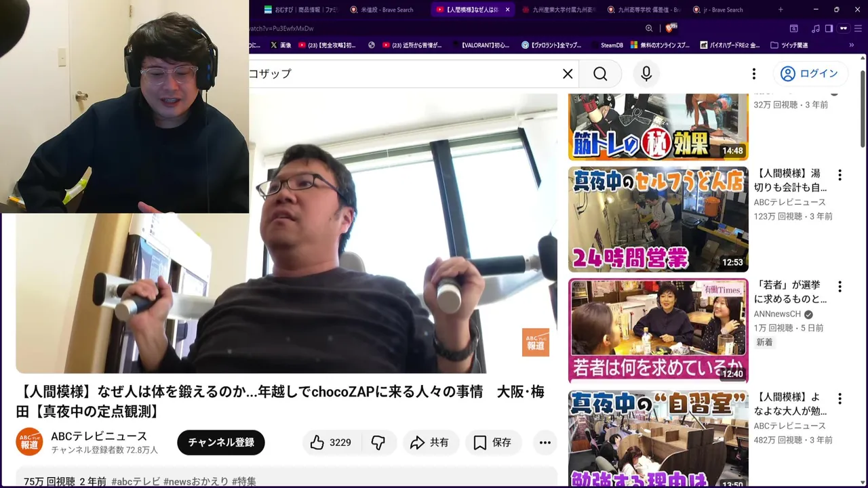Open the 「若者」が選挙に求めるもの title
The image size is (868, 488).
pyautogui.click(x=791, y=292)
